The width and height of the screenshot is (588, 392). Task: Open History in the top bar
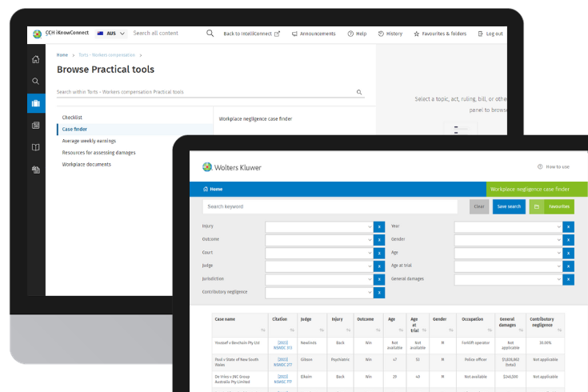(x=390, y=34)
